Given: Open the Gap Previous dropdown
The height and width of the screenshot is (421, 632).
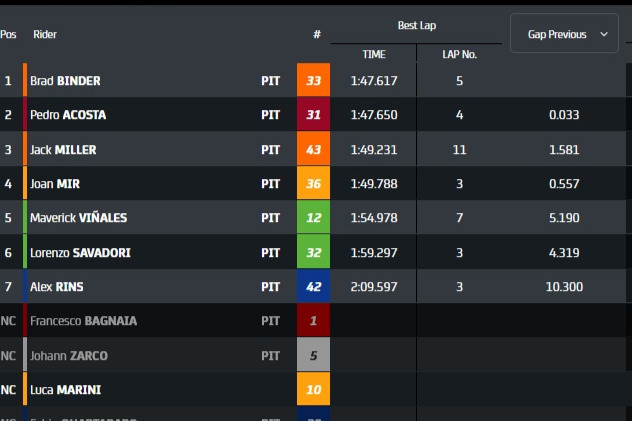Looking at the screenshot, I should point(564,33).
